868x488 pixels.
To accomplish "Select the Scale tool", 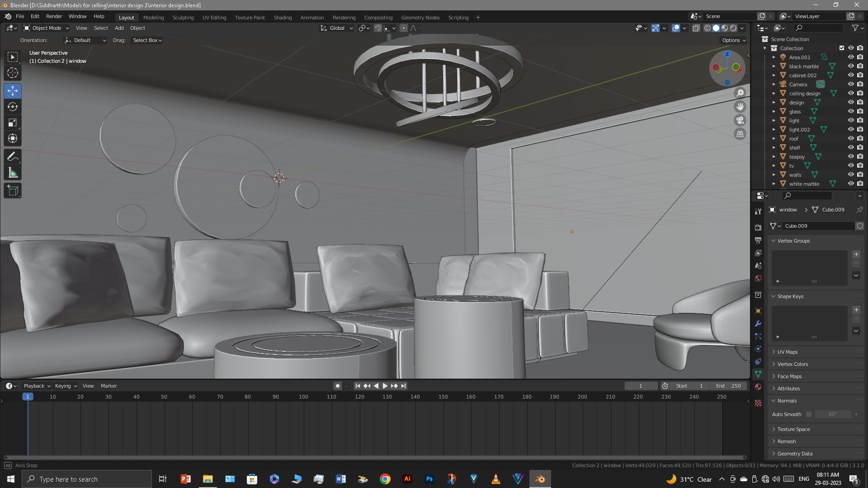I will [13, 122].
